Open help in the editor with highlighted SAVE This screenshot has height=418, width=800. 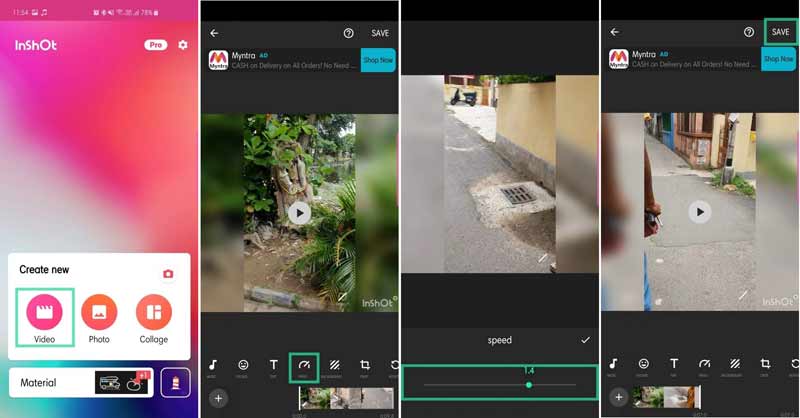click(x=749, y=32)
